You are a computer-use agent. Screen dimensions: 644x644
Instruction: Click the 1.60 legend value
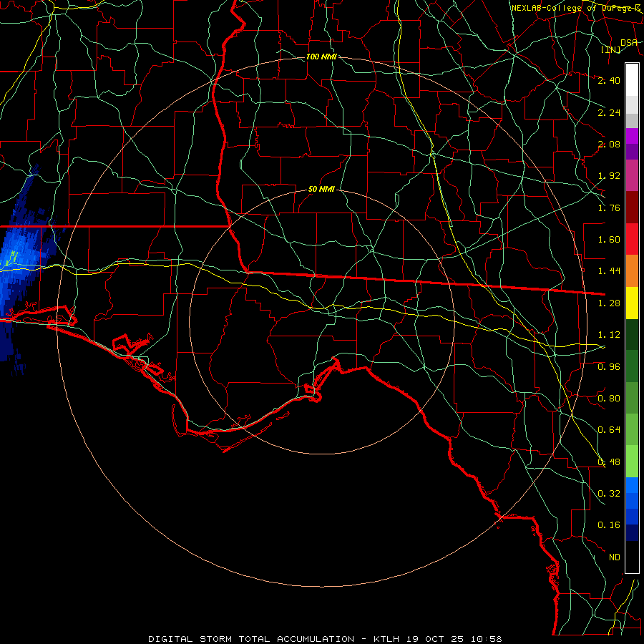(609, 240)
